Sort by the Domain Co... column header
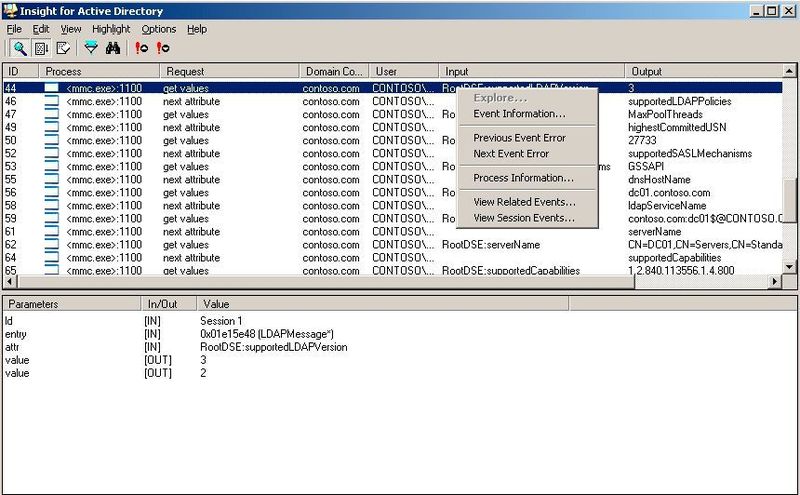 [x=334, y=71]
